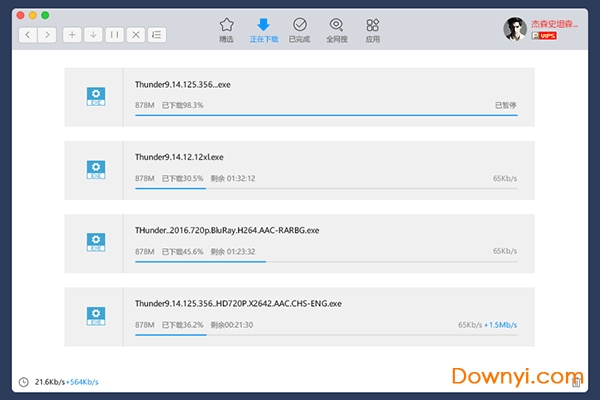600x400 pixels.
Task: Click the trash icon at bottom right
Action: (577, 381)
